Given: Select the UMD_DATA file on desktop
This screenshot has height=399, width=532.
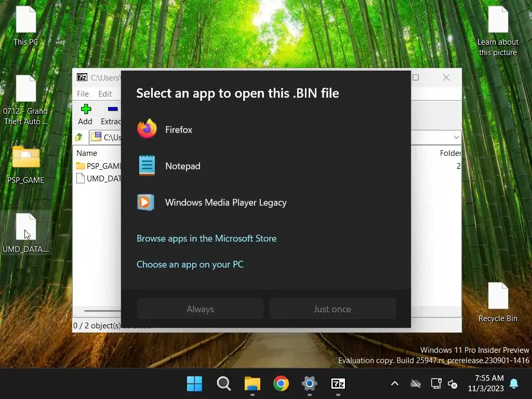Looking at the screenshot, I should 26,233.
